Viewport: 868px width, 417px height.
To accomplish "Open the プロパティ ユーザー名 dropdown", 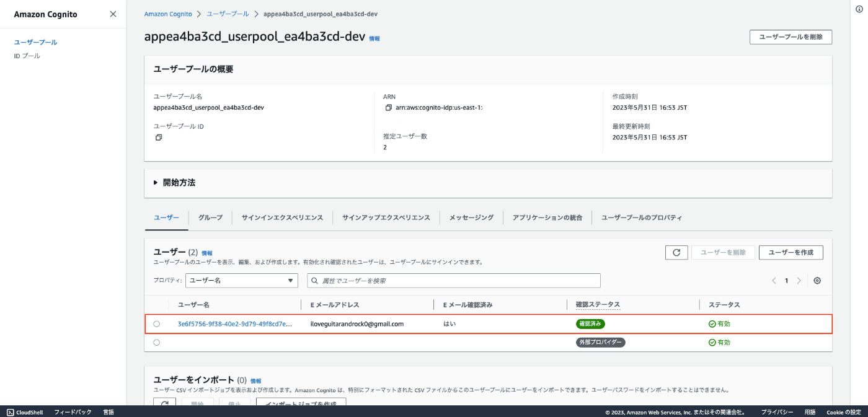I will tap(242, 281).
